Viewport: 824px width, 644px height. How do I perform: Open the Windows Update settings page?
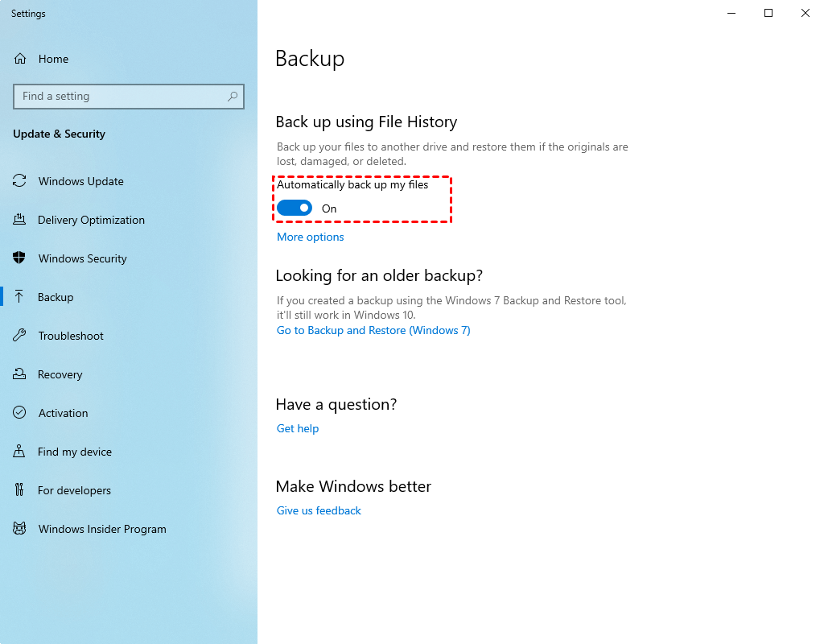(x=80, y=181)
